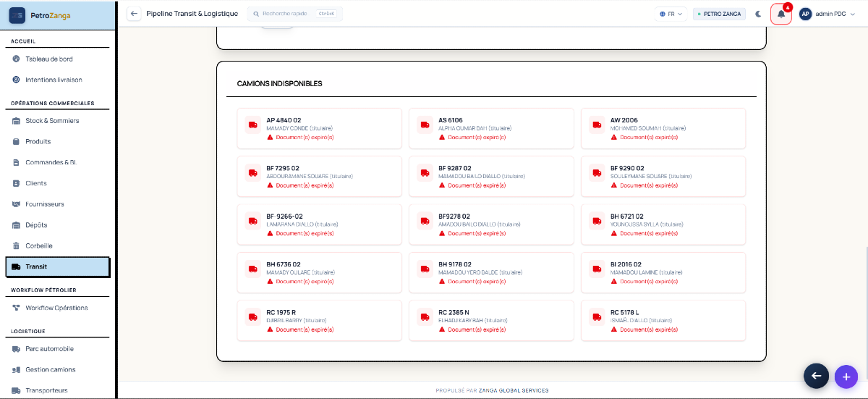Click the back arrow beside Pipeline Transit
Image resolution: width=868 pixels, height=399 pixels.
pyautogui.click(x=134, y=14)
